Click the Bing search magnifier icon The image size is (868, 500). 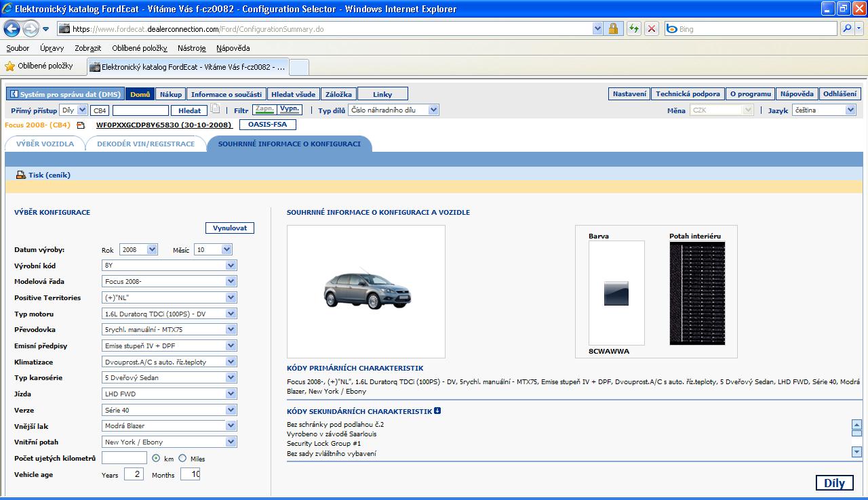pos(847,28)
